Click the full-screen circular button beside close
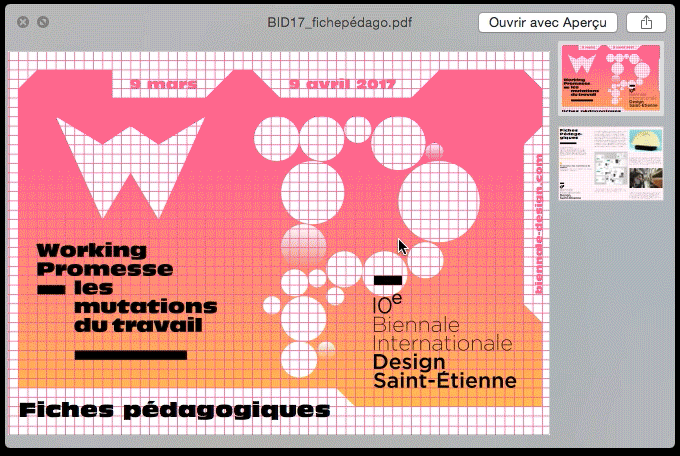The image size is (680, 456). point(43,22)
